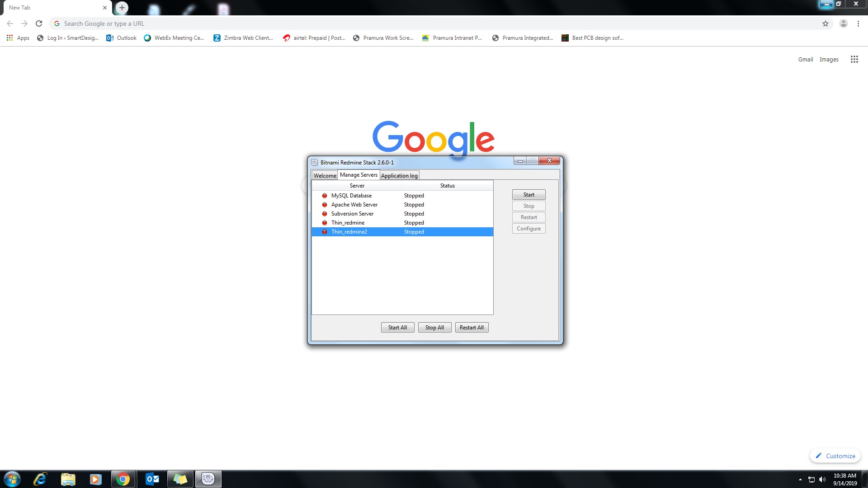868x488 pixels.
Task: Click the Restart server button
Action: (x=528, y=217)
